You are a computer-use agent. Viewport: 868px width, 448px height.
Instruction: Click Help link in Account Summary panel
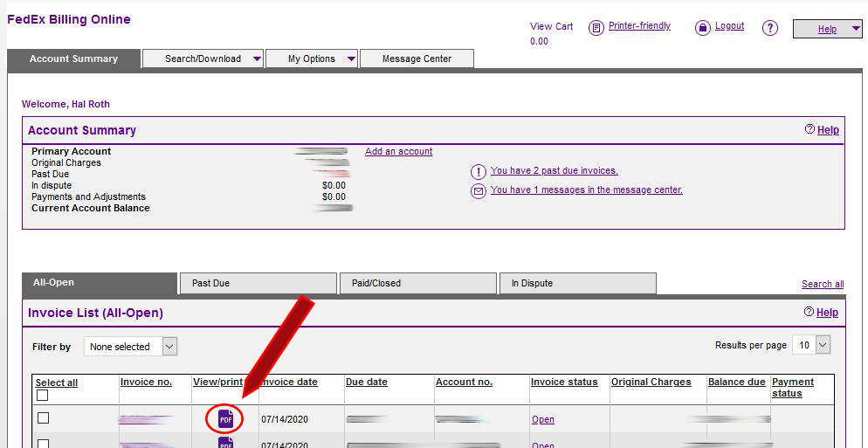[x=828, y=130]
